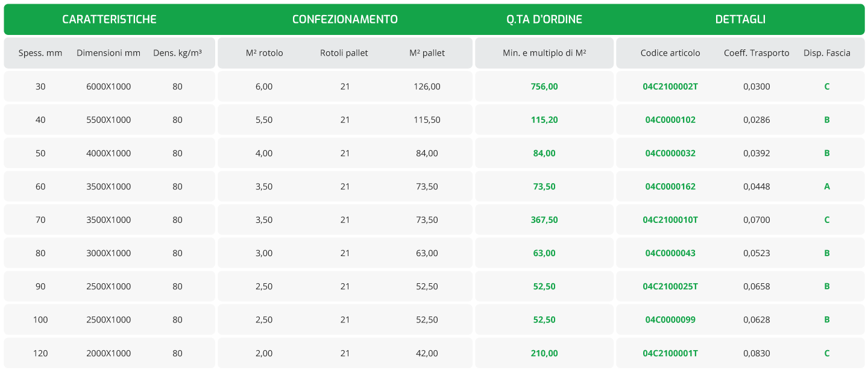
Task: Open article code 04C2100002T
Action: (670, 86)
